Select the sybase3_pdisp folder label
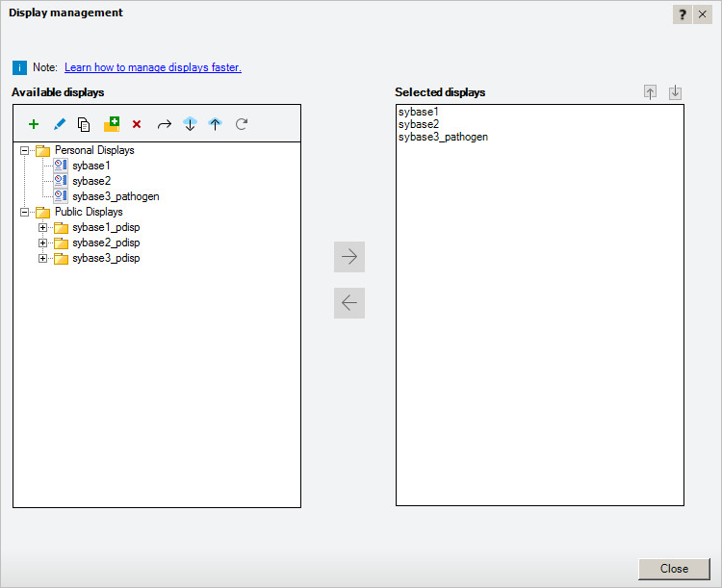 (106, 258)
